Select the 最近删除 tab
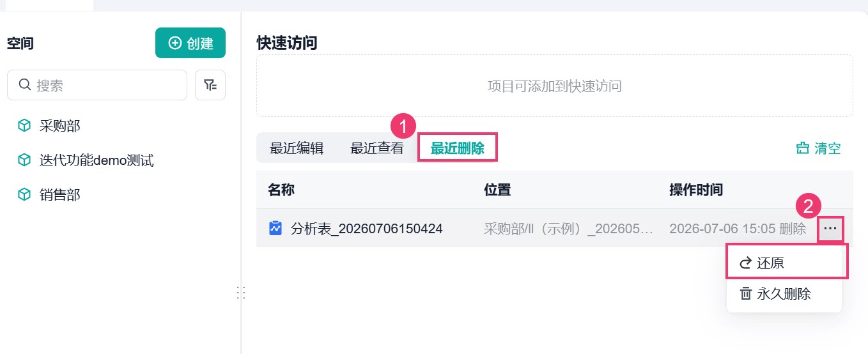This screenshot has width=868, height=354. (458, 148)
